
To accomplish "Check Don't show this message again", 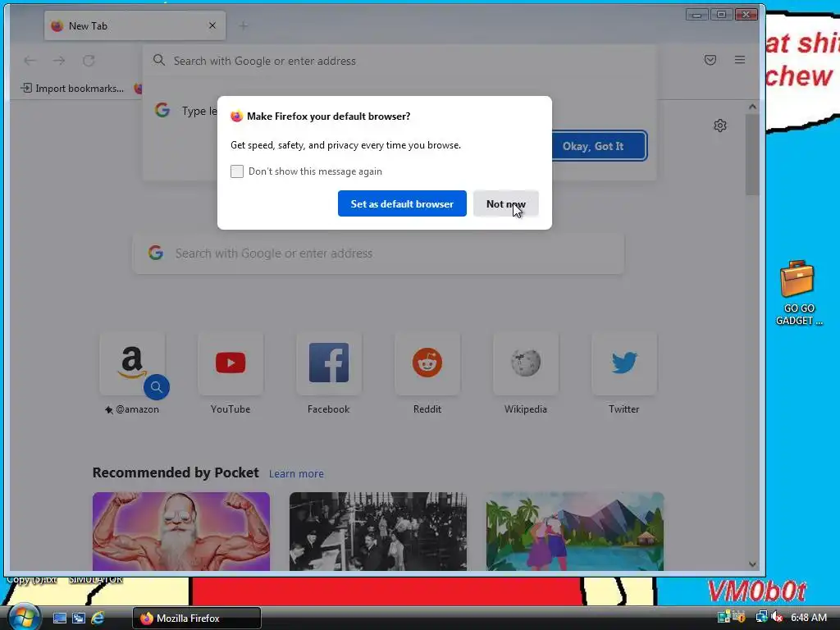I will pyautogui.click(x=237, y=171).
